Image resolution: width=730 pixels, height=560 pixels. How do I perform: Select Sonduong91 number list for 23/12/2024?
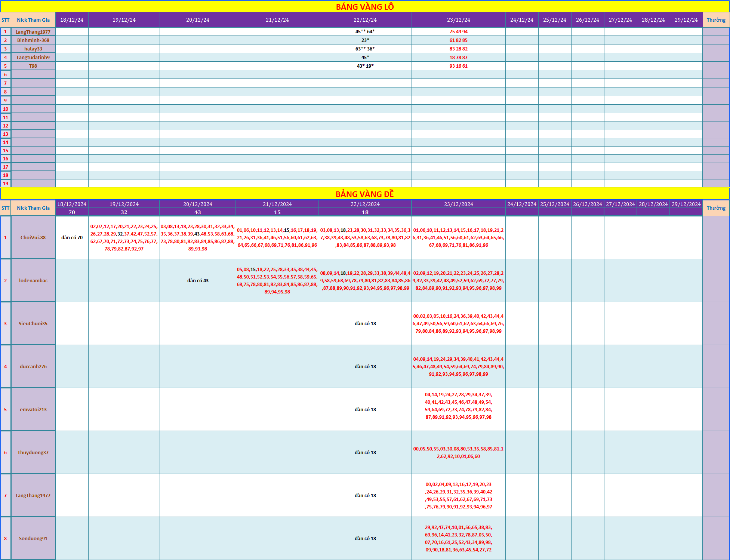[x=459, y=539]
